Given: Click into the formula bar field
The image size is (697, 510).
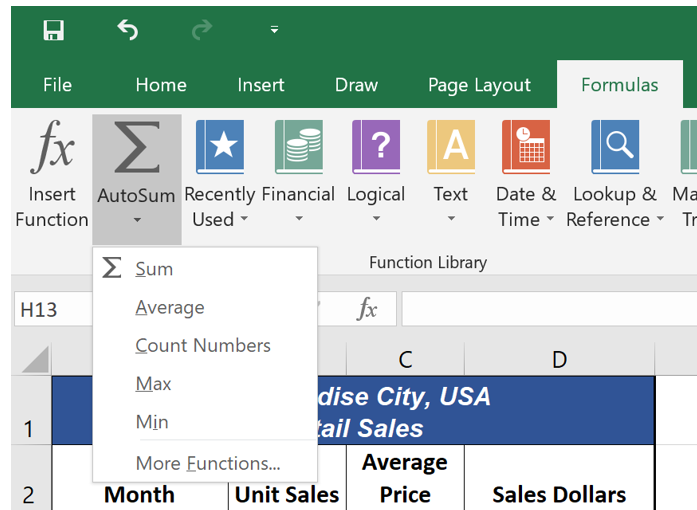Looking at the screenshot, I should 549,309.
